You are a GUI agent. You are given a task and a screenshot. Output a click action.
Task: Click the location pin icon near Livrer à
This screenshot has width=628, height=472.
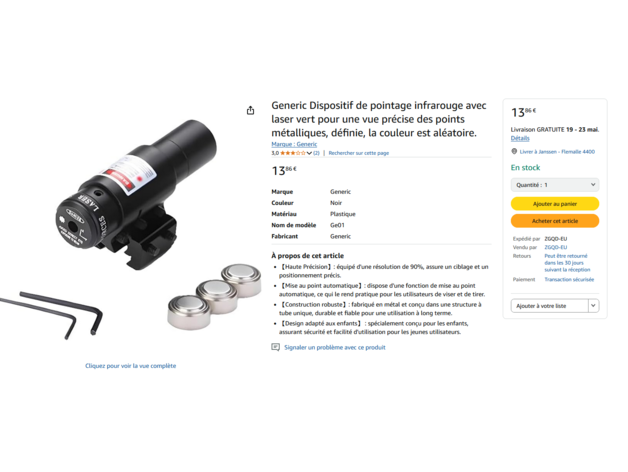pyautogui.click(x=514, y=151)
